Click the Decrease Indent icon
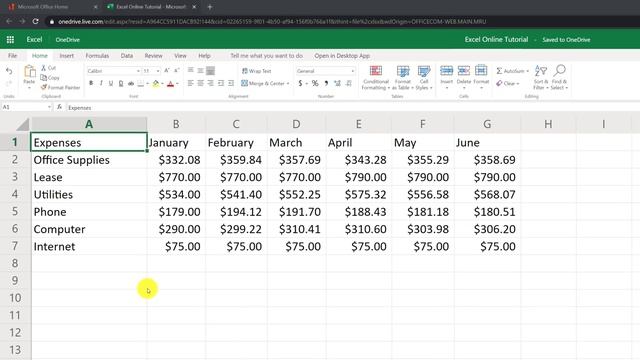 (x=221, y=83)
